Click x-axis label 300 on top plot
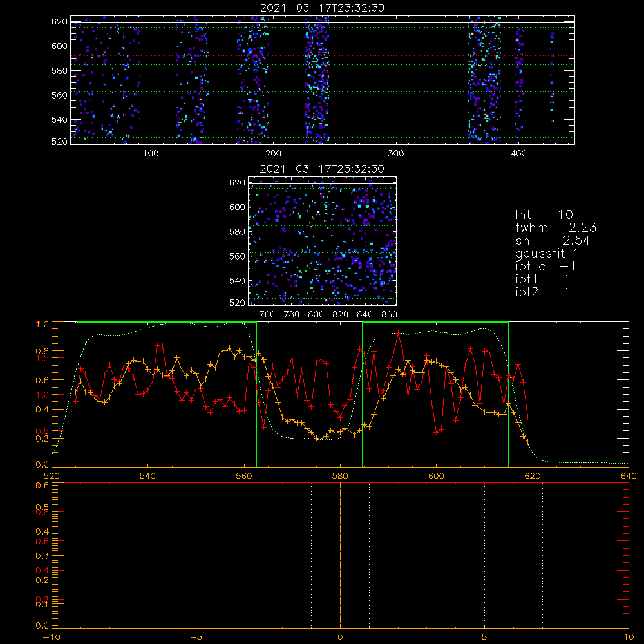 pos(396,154)
